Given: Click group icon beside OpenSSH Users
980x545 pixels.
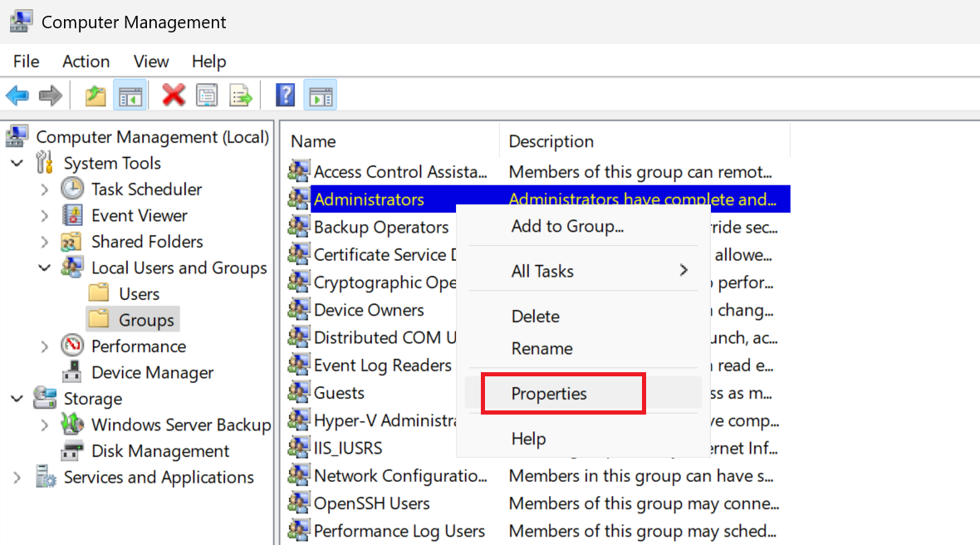Looking at the screenshot, I should pyautogui.click(x=299, y=503).
